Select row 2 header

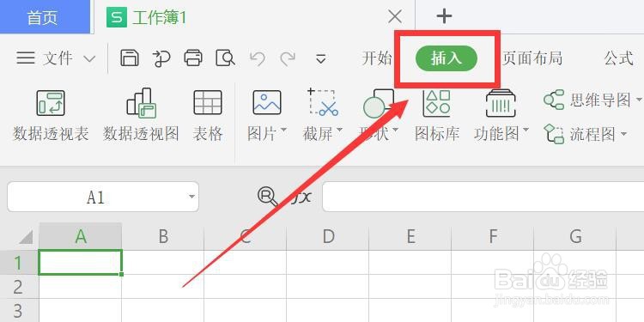tap(19, 286)
